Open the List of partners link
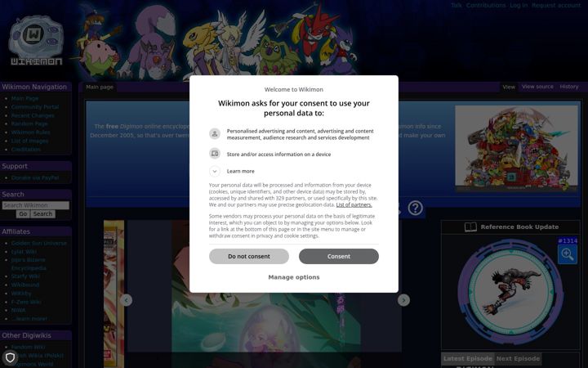This screenshot has width=588, height=368. point(354,204)
